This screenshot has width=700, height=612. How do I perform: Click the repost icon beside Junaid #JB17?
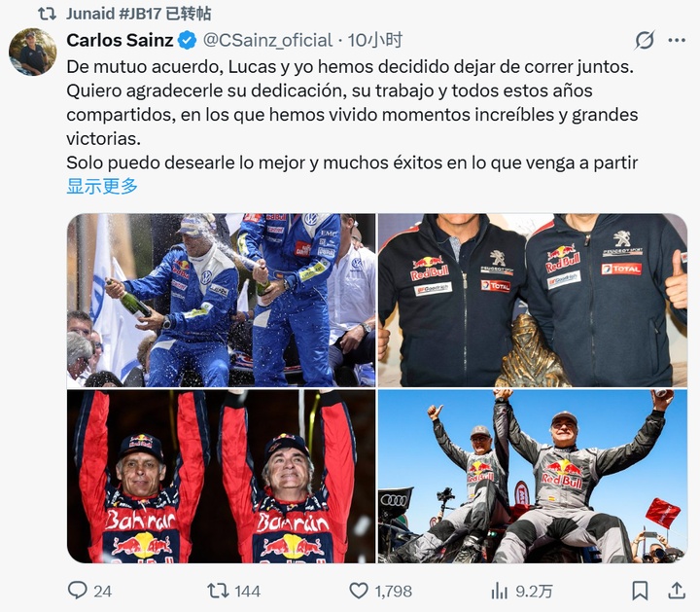pyautogui.click(x=48, y=14)
